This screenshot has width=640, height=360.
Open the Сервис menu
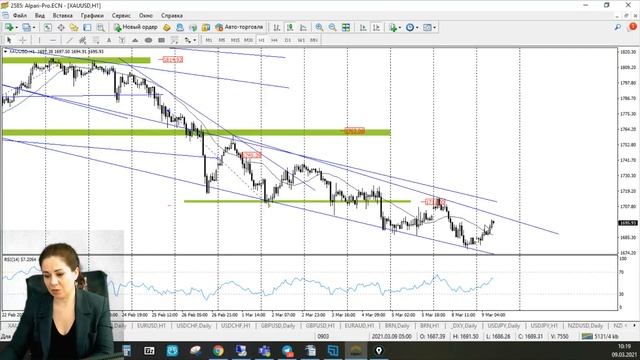121,16
